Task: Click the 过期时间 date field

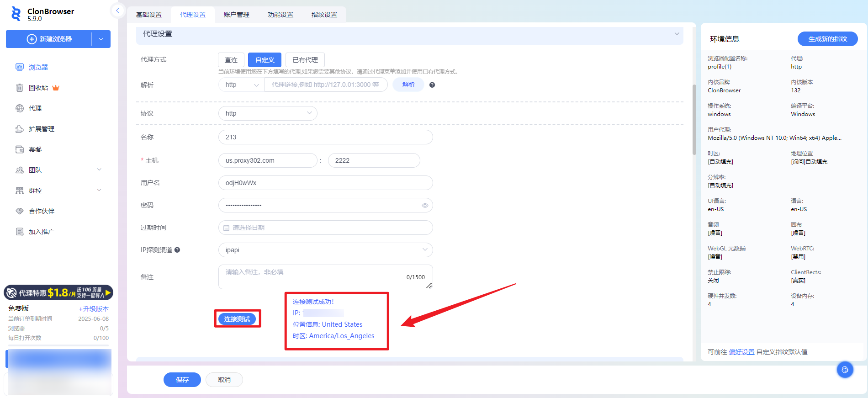Action: tap(325, 228)
